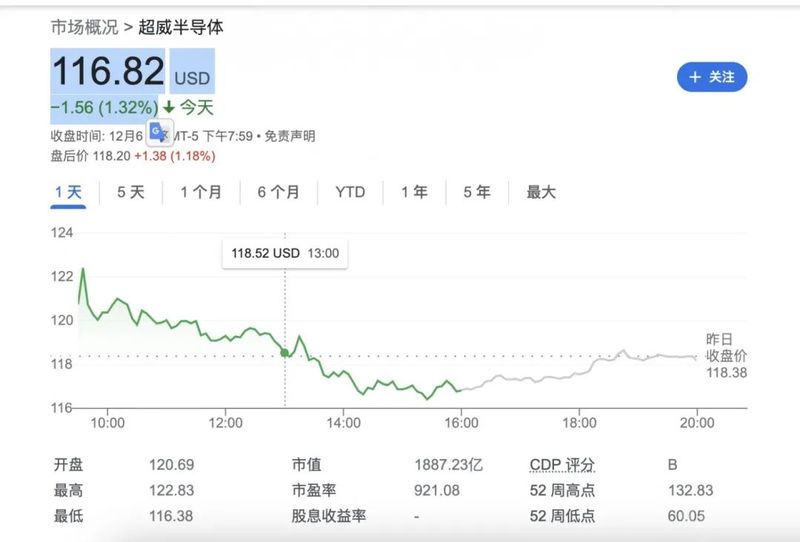Select the 最大 range tab
800x542 pixels.
pyautogui.click(x=541, y=192)
